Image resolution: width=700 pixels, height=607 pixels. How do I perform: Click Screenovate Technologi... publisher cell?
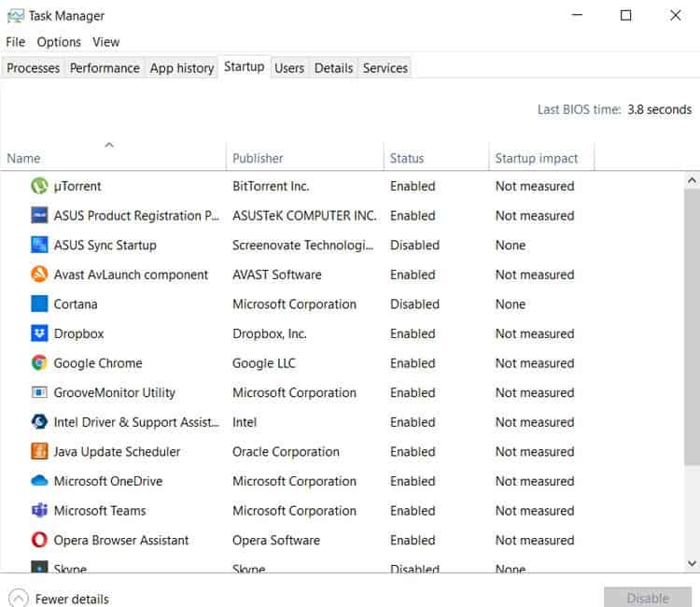(x=302, y=245)
